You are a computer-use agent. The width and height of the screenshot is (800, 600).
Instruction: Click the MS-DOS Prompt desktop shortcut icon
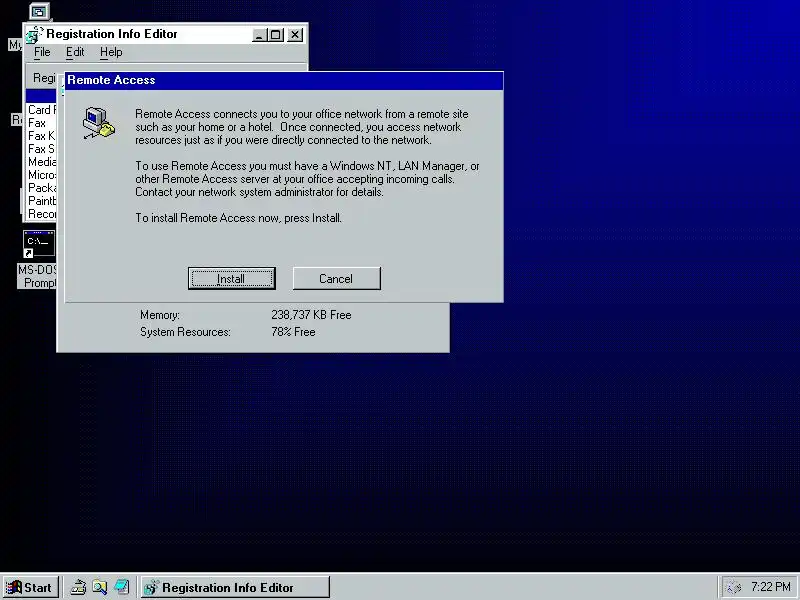[39, 244]
